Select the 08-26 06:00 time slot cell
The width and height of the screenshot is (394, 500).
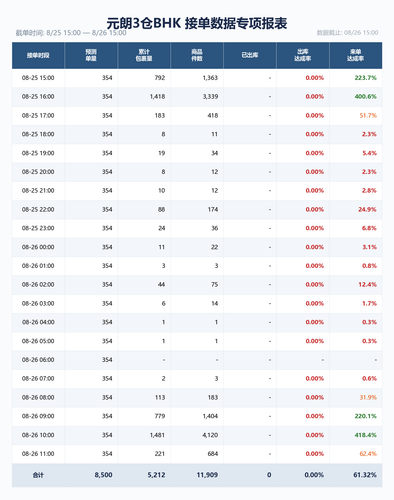click(x=38, y=360)
